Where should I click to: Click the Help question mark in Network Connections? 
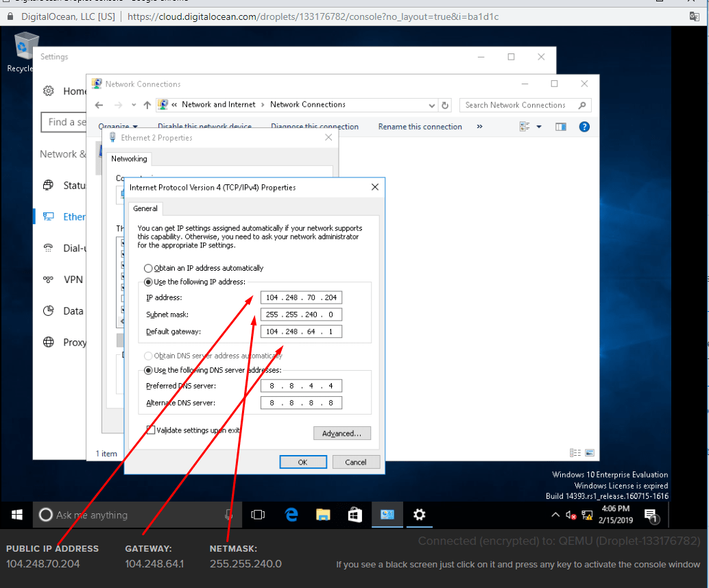584,126
